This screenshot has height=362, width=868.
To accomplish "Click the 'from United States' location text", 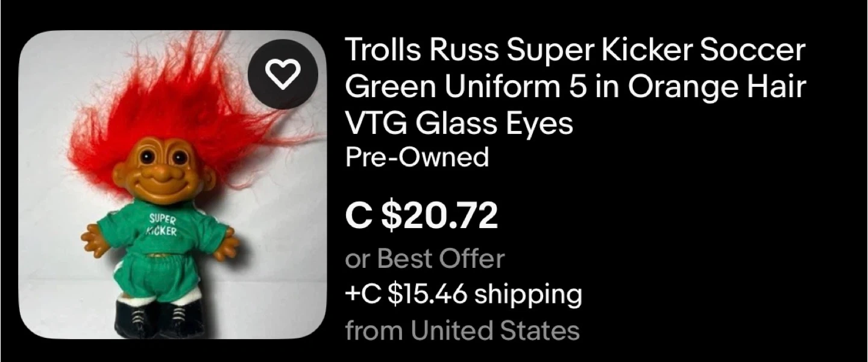I will 462,330.
